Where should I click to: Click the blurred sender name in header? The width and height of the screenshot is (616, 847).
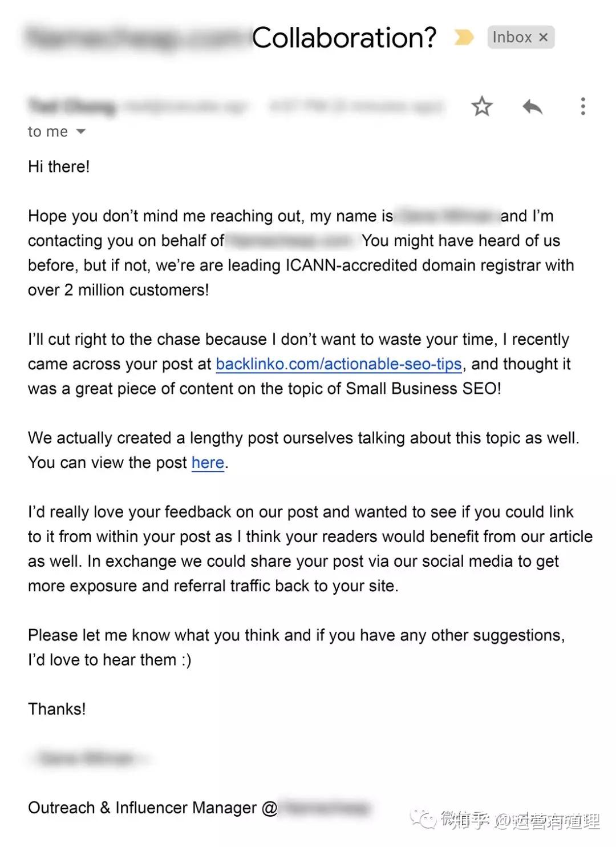coord(72,106)
